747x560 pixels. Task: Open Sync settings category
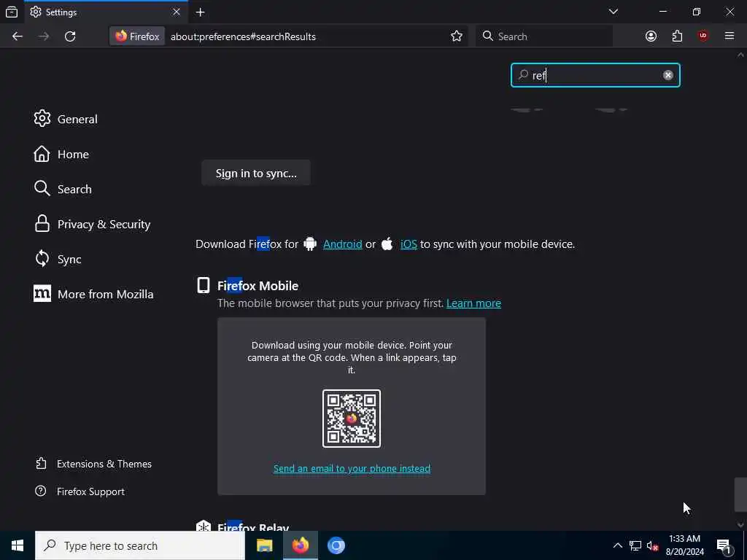coord(58,259)
